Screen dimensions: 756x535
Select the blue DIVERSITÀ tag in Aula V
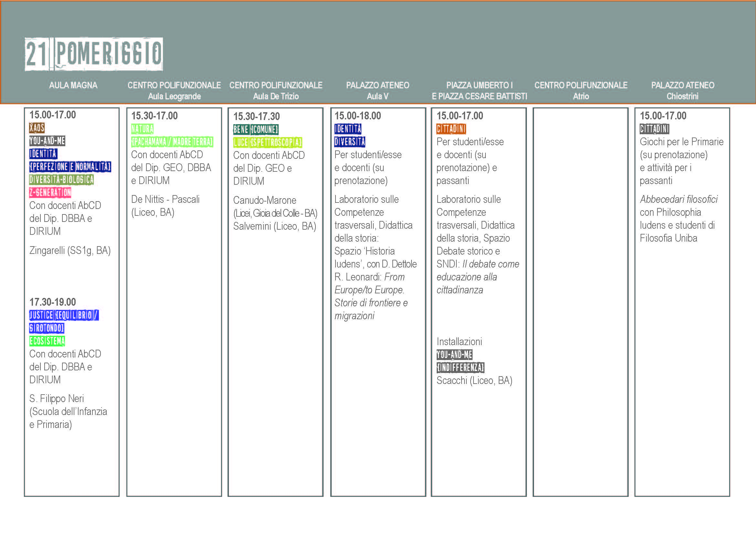click(x=350, y=142)
